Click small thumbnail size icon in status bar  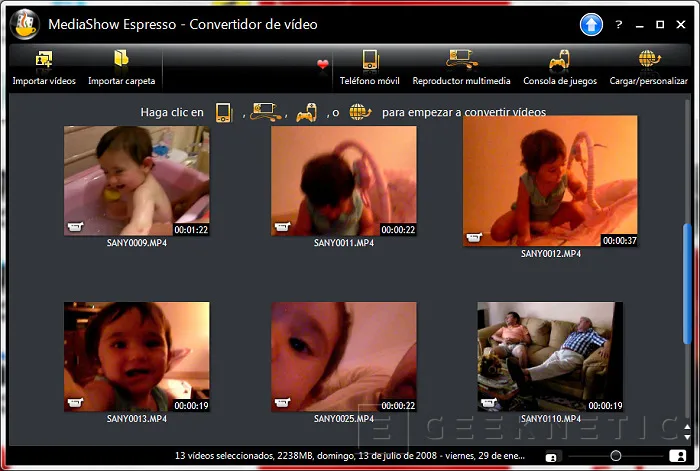pos(551,457)
